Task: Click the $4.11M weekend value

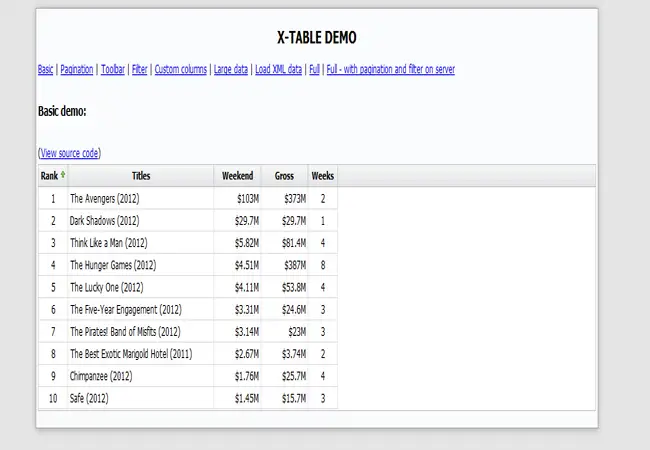Action: tap(247, 287)
